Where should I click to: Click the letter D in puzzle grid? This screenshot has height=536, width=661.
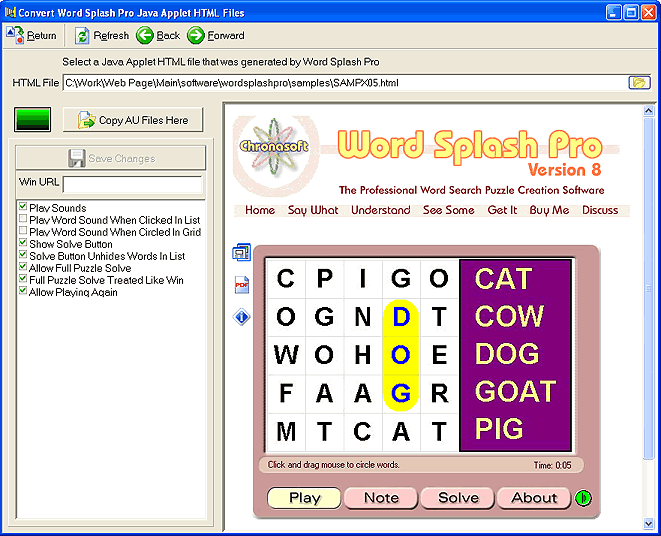tap(401, 317)
